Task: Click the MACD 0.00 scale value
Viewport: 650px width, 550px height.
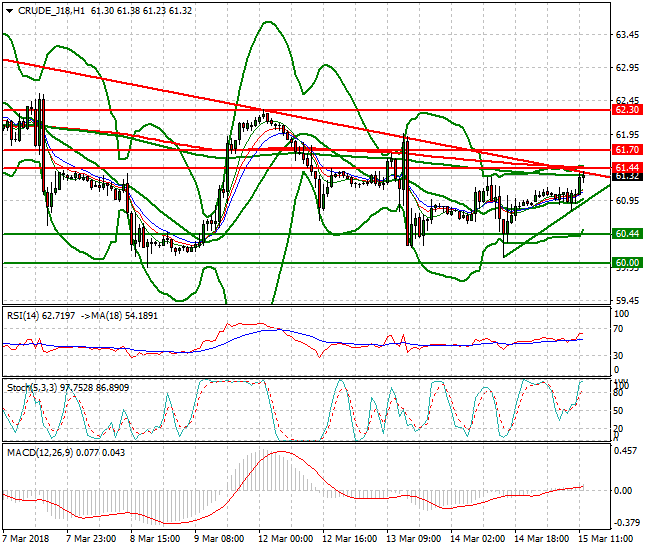Action: (x=623, y=491)
